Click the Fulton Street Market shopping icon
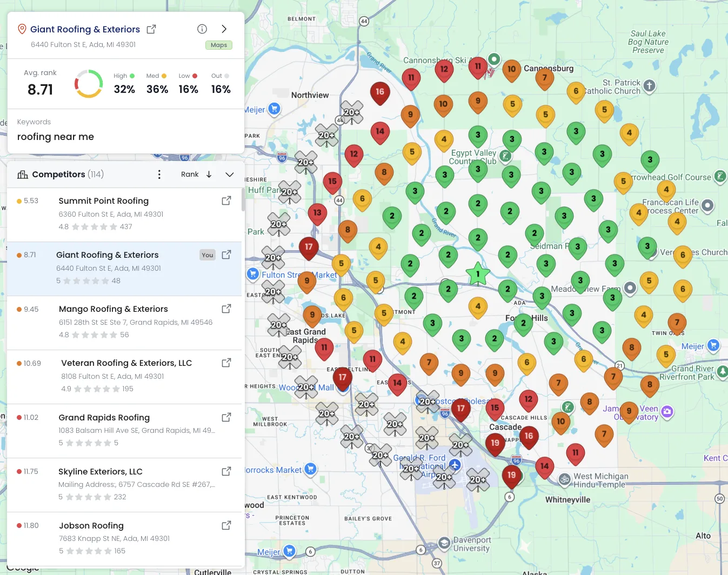This screenshot has height=575, width=728. pos(252,273)
